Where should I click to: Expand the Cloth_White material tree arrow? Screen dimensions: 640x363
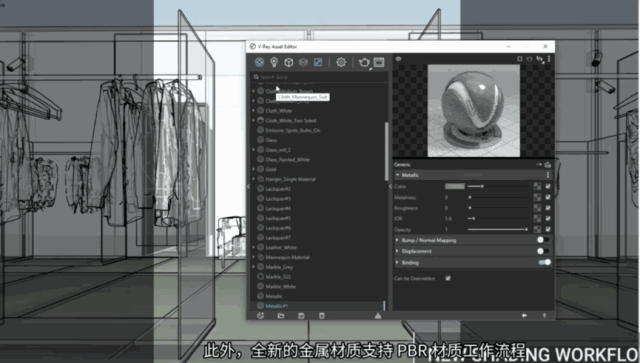click(253, 111)
